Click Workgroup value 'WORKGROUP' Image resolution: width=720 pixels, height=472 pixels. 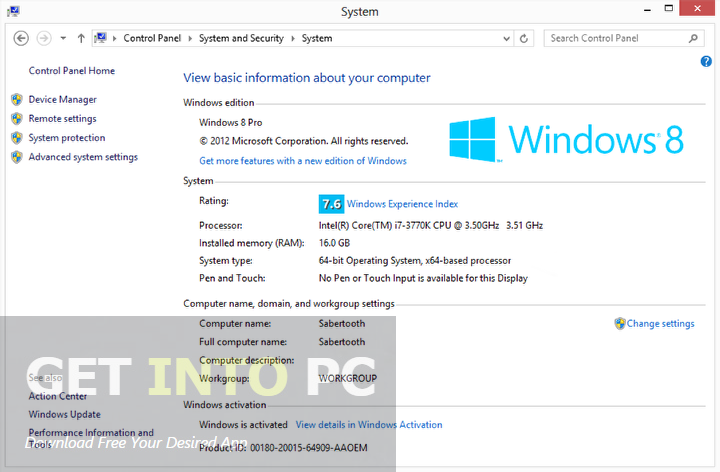348,378
